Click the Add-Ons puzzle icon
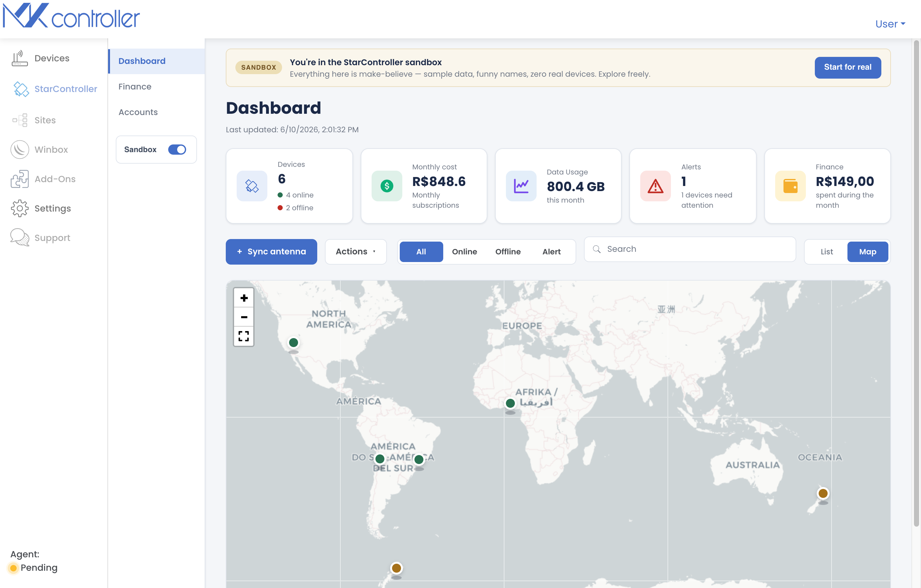 [x=20, y=179]
